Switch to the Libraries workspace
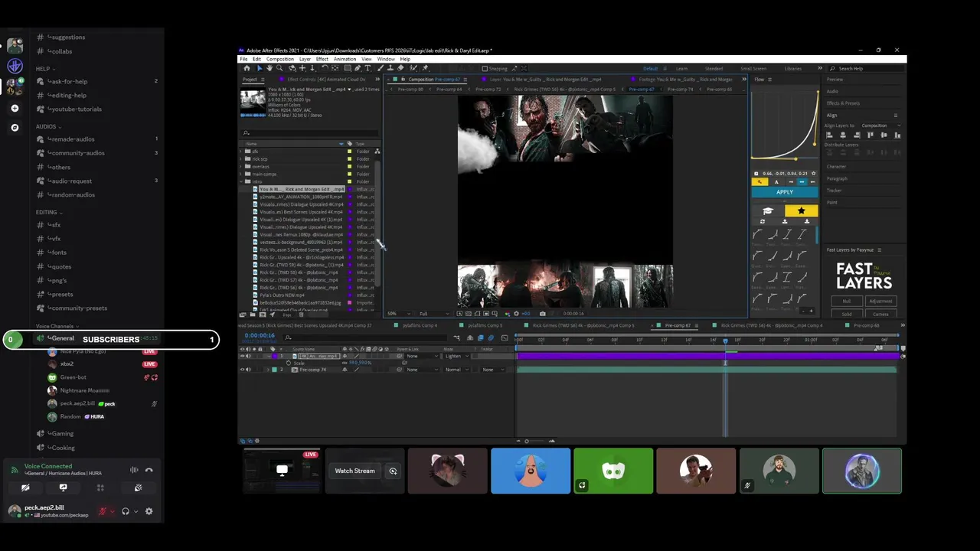This screenshot has width=980, height=551. tap(792, 68)
